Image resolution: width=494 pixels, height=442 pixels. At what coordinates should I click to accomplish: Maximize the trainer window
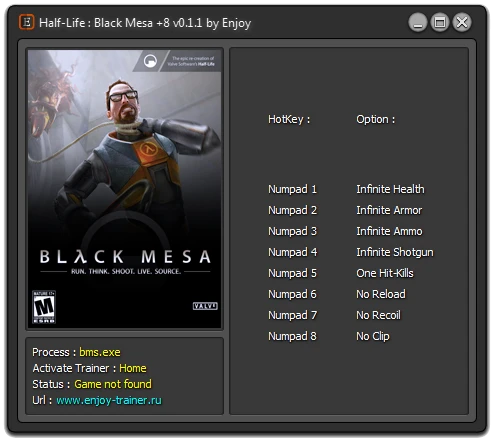pos(440,23)
